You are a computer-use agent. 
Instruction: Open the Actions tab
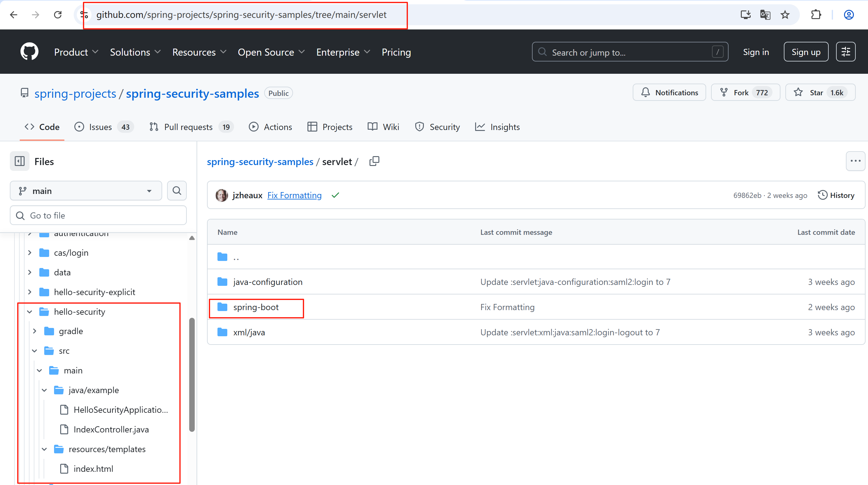[271, 127]
